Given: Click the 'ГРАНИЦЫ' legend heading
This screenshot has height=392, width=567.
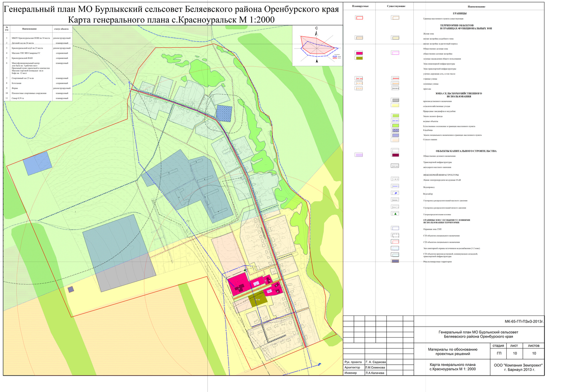Looking at the screenshot, I should pos(459,13).
